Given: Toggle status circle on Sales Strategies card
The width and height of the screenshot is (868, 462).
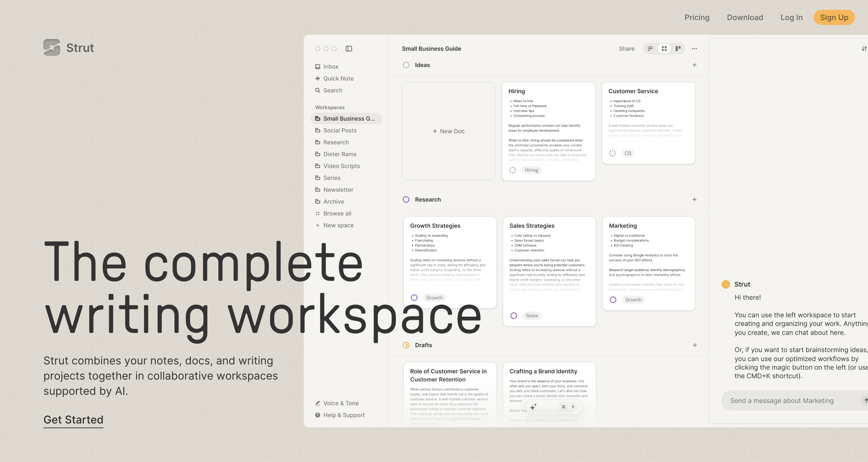Looking at the screenshot, I should 513,316.
